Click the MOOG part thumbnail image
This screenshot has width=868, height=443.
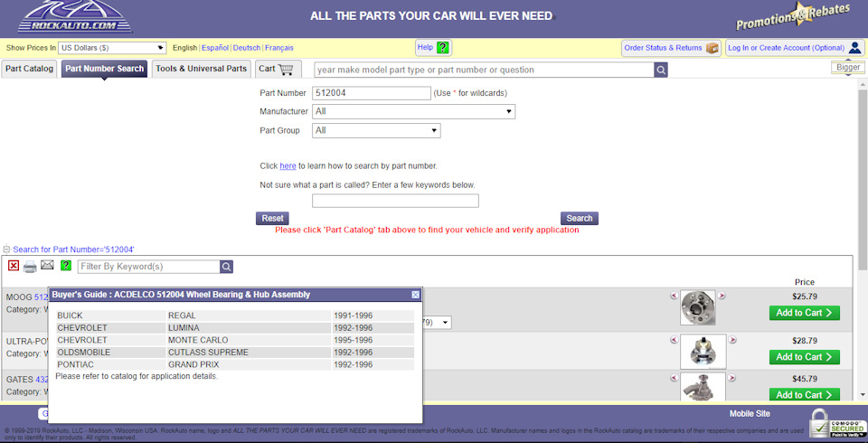pos(697,308)
